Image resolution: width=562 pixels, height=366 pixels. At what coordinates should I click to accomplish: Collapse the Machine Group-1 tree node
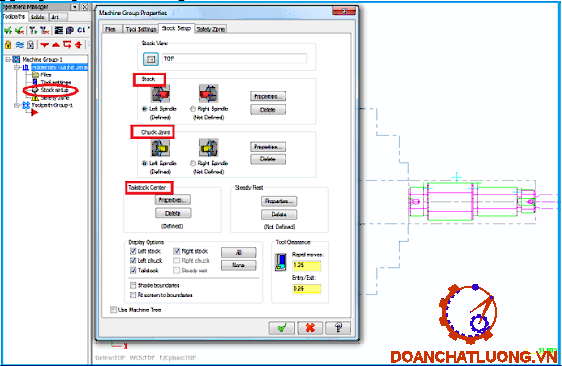[7, 60]
